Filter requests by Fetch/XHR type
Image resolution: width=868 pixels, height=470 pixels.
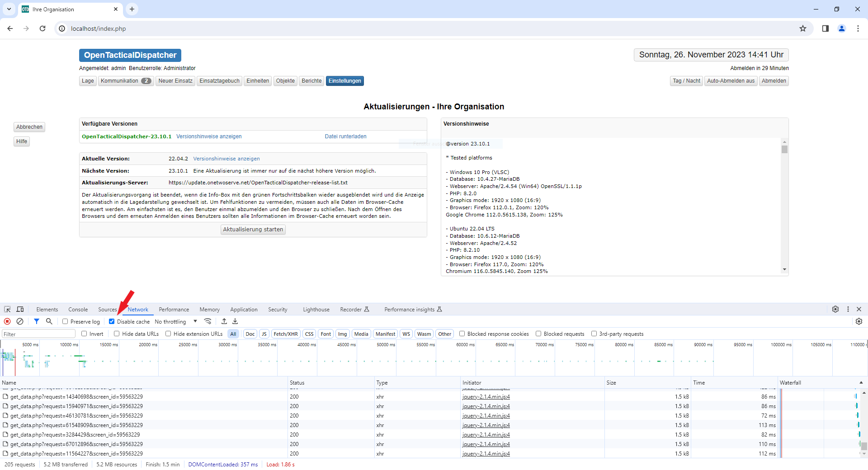(286, 334)
